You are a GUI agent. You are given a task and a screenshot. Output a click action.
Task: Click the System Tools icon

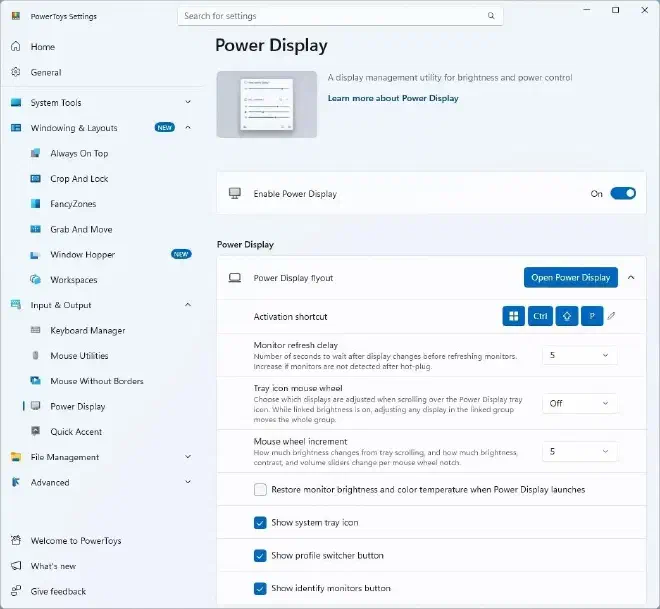coord(16,102)
